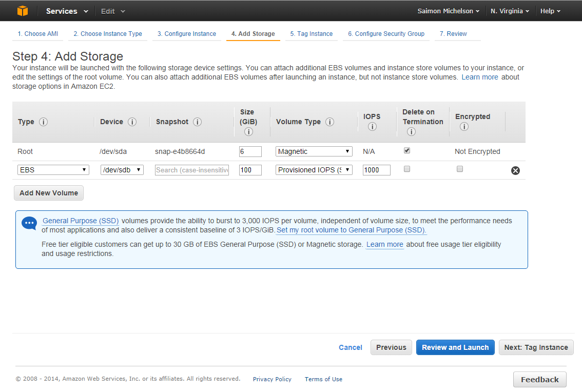This screenshot has height=392, width=582.
Task: Open the Terms of Use link
Action: point(323,379)
